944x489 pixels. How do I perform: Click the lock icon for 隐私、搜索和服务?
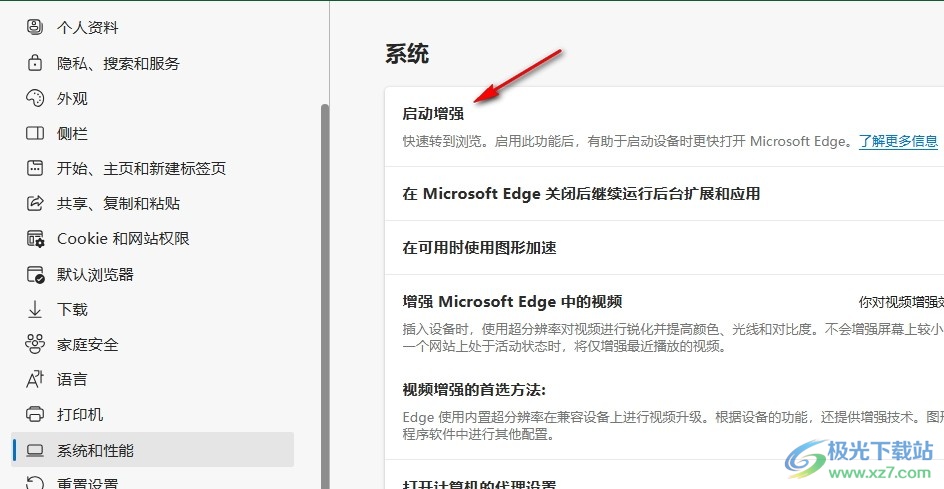[x=36, y=63]
